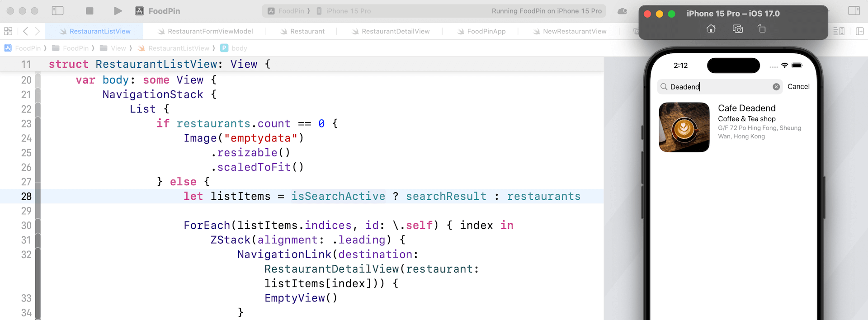Open the related items grid icon
The height and width of the screenshot is (320, 868).
coord(8,31)
